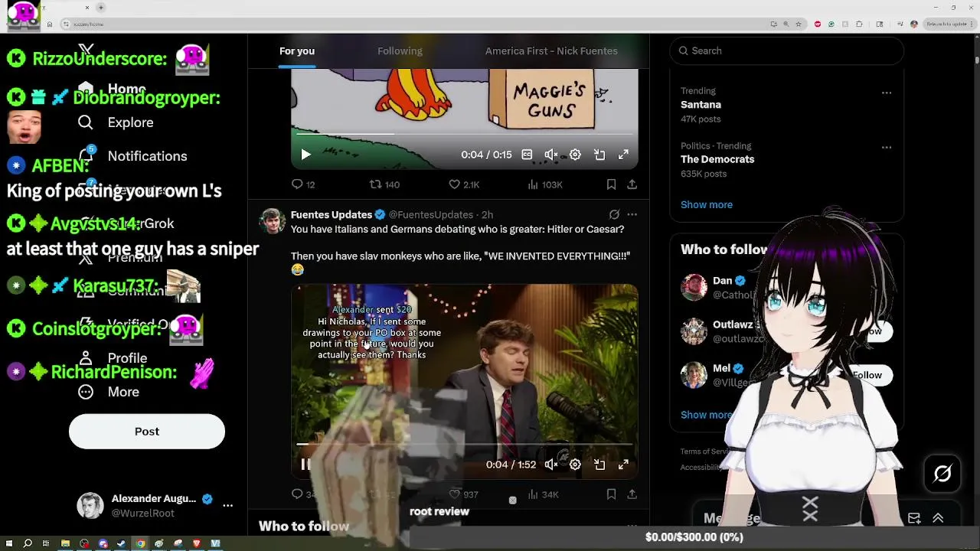Go to Explore in sidebar

click(x=116, y=122)
